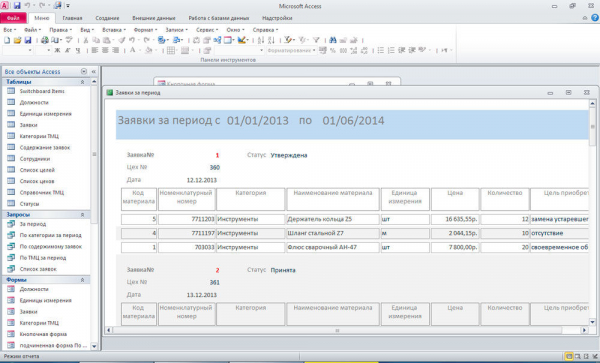Open the Сотрудники table

click(x=35, y=159)
